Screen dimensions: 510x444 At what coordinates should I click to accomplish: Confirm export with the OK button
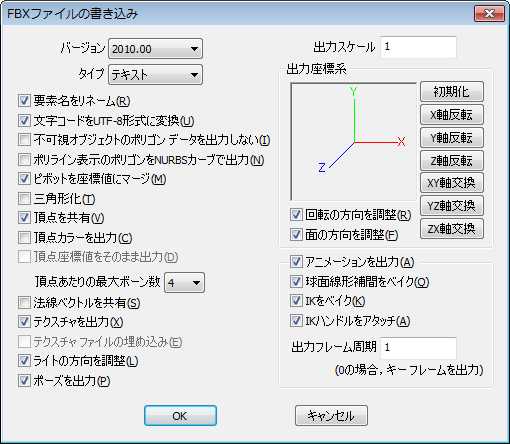pos(180,416)
